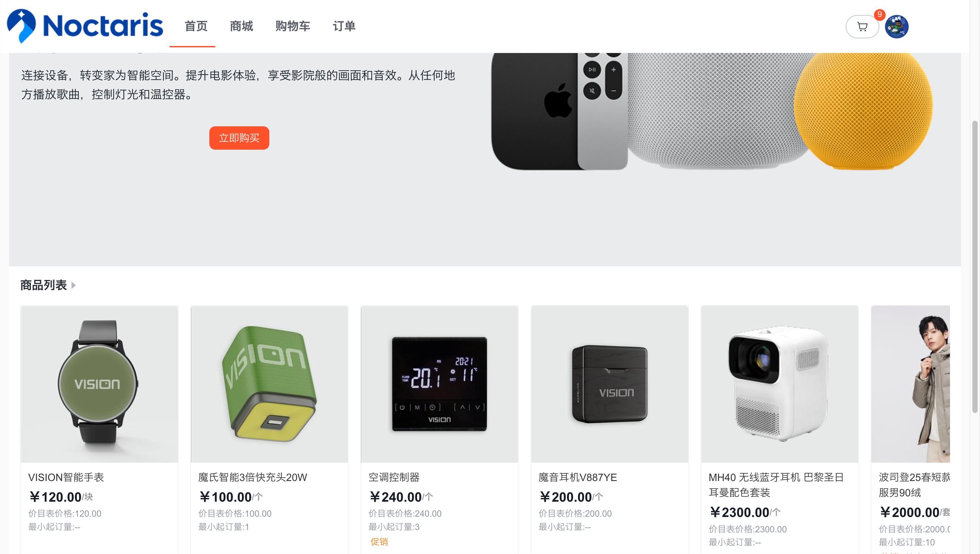Screen dimensions: 980x554
Task: Open the 商城 menu item
Action: tap(241, 26)
